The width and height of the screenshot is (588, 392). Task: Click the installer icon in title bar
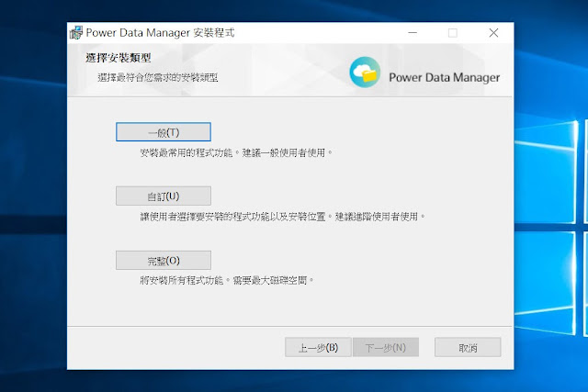point(76,33)
